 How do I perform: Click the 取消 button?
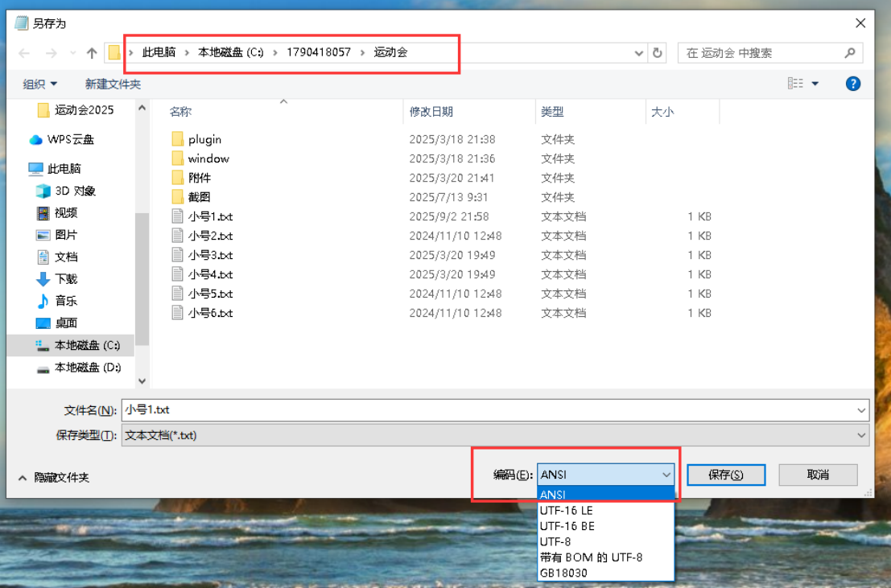(x=818, y=475)
